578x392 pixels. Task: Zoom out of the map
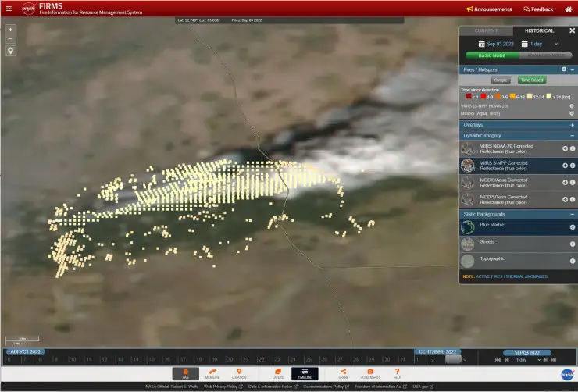pyautogui.click(x=10, y=39)
